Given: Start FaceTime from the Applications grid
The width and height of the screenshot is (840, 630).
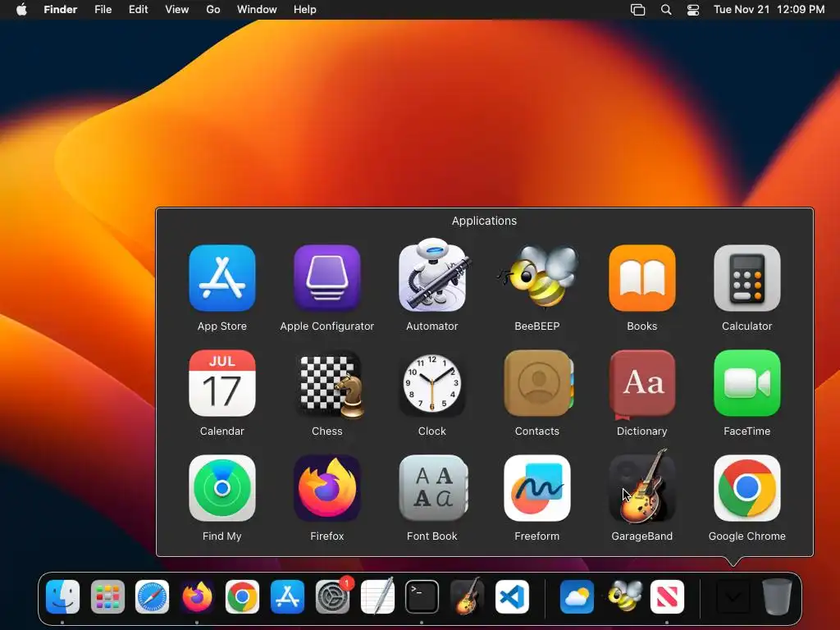Looking at the screenshot, I should 746,383.
